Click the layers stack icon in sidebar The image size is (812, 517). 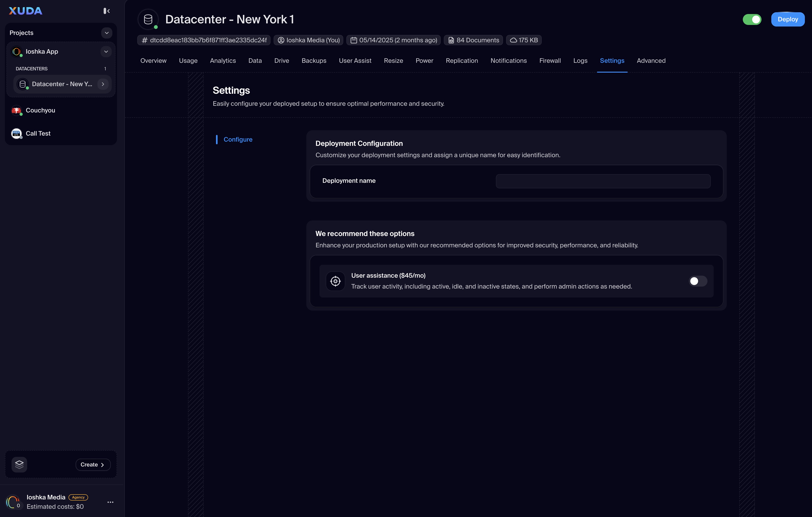coord(19,464)
